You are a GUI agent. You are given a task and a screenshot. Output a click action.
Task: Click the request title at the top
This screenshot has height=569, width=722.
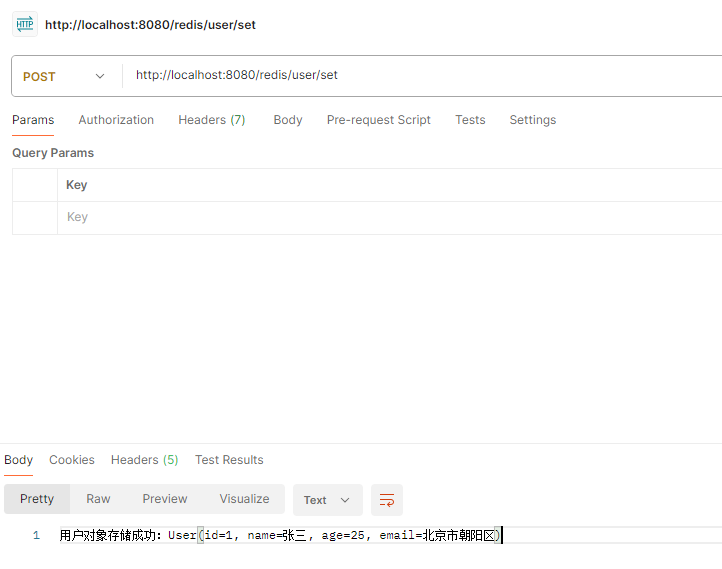click(150, 25)
